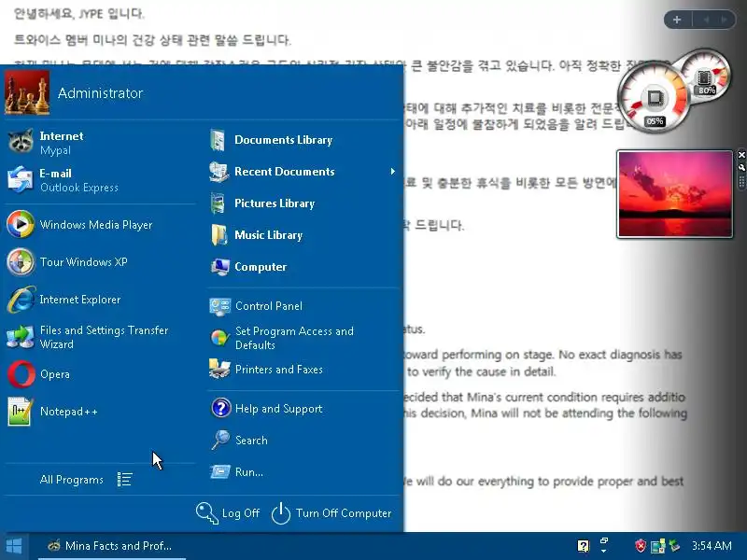Click the Windows Start logo button
Viewport: 747px width, 560px height.
[x=14, y=546]
